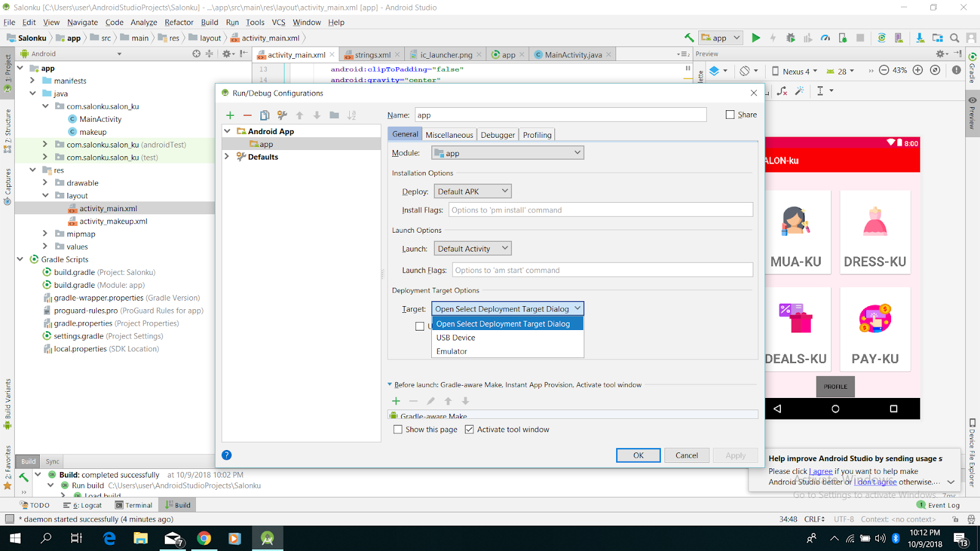
Task: Open the Build menu
Action: (x=209, y=22)
